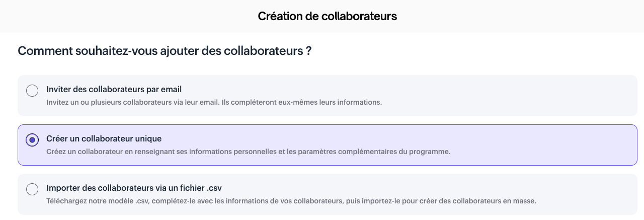This screenshot has height=220, width=644.
Task: Click 'Créer un collaborateur unique' title text
Action: [104, 138]
